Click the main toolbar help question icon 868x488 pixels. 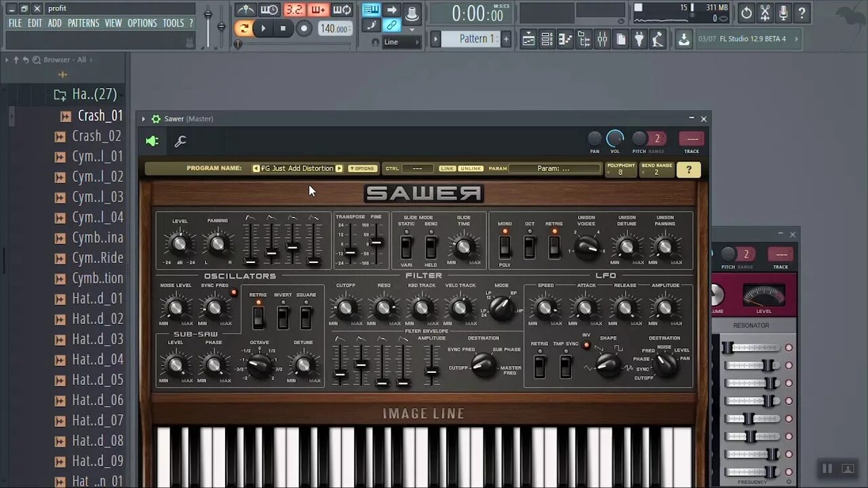802,12
